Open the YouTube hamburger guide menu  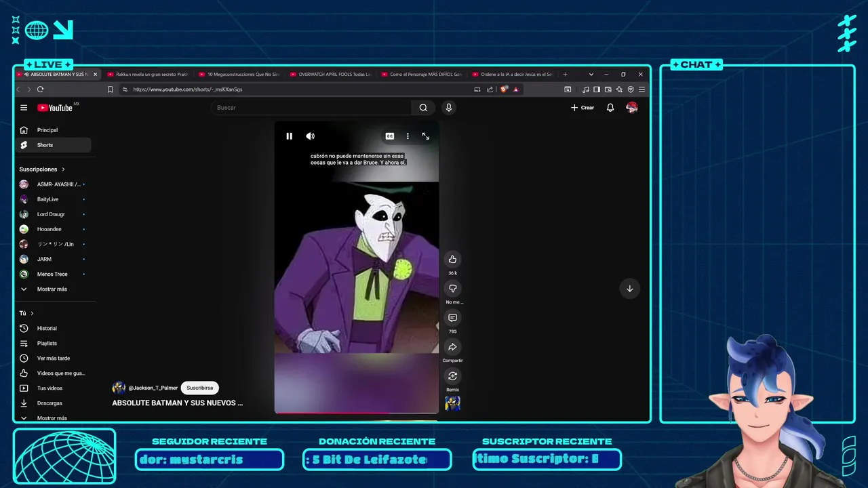click(x=24, y=108)
